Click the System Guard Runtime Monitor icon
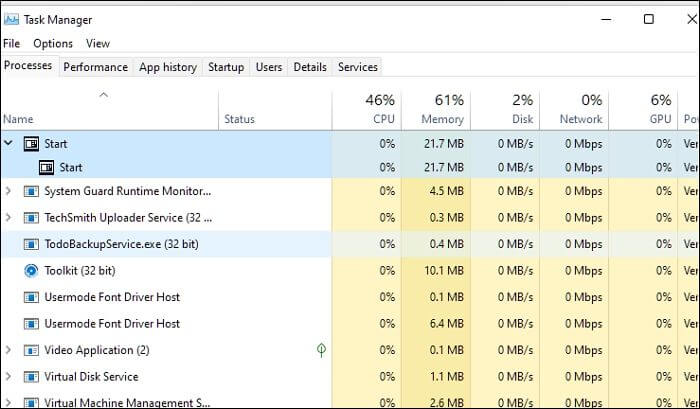The image size is (700, 409). (x=30, y=190)
